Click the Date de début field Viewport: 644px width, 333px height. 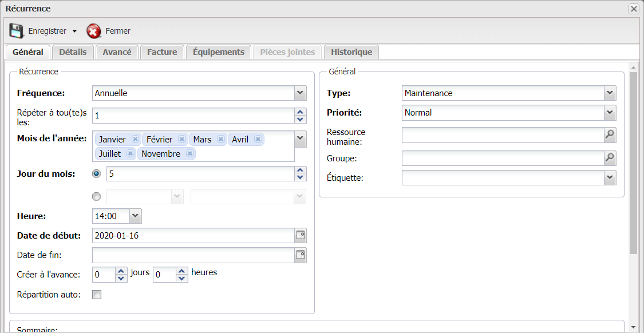coord(193,236)
